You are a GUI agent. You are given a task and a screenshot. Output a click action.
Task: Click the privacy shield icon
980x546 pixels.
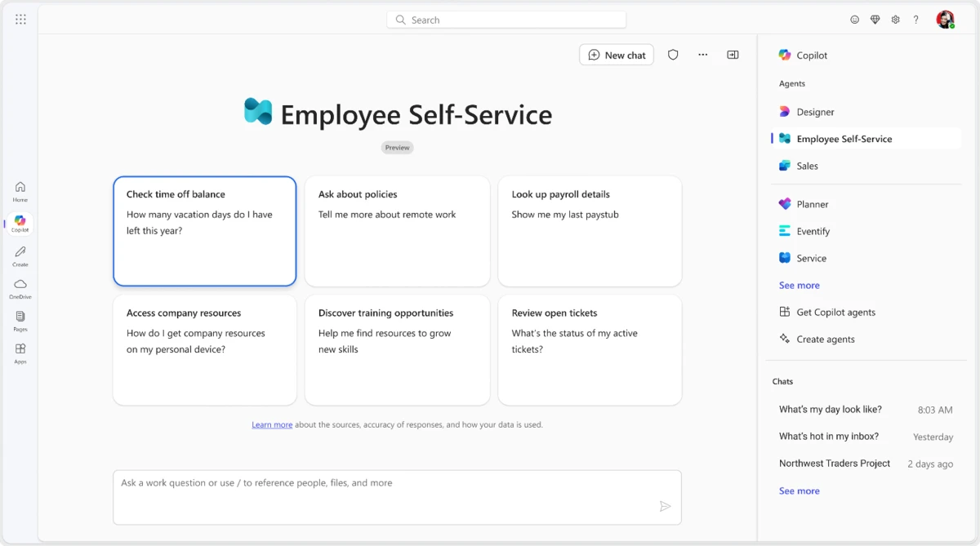pyautogui.click(x=673, y=55)
